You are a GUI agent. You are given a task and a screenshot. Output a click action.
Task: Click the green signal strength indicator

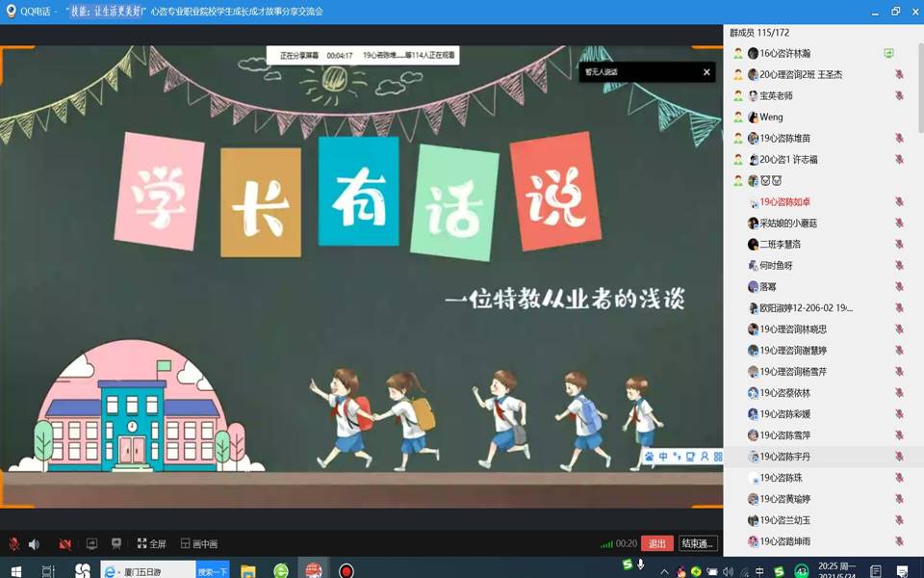point(606,544)
